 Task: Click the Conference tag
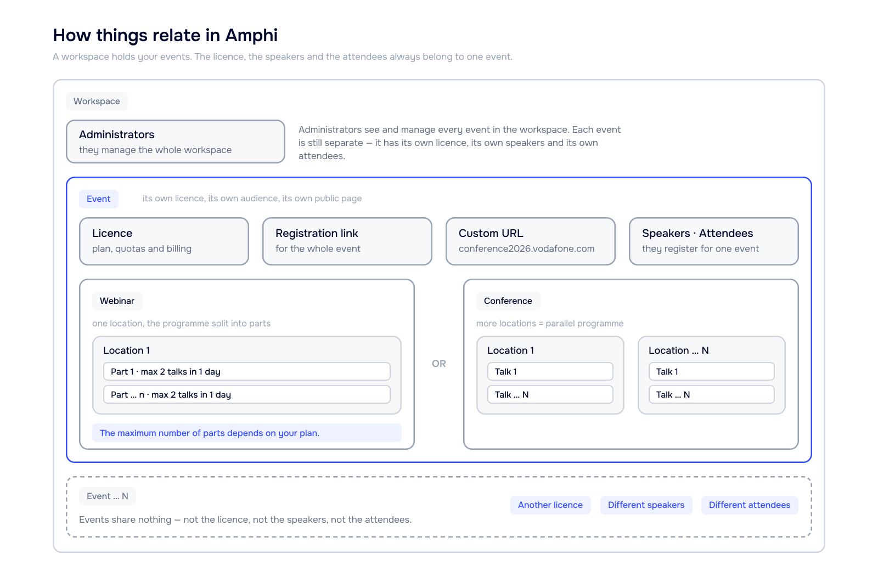pos(508,301)
